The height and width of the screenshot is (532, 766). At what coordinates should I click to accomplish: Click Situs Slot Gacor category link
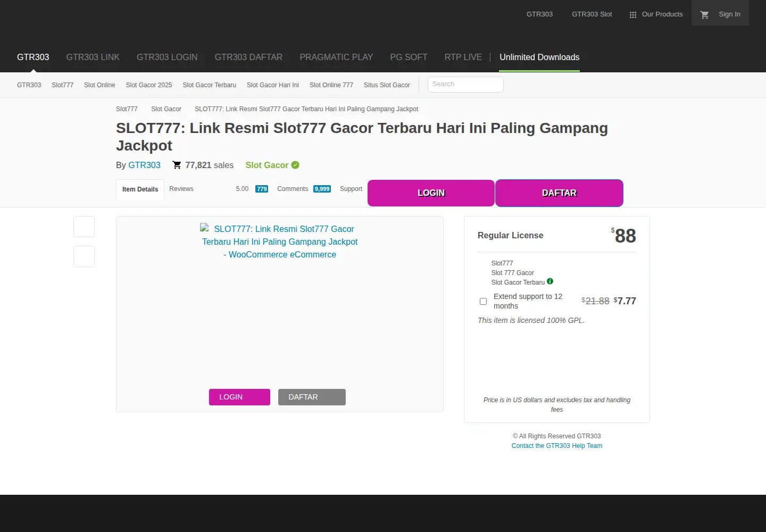(x=387, y=85)
